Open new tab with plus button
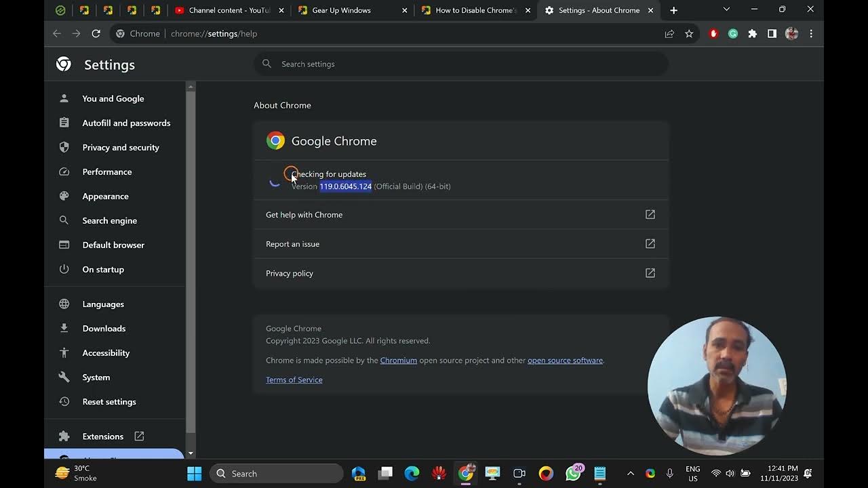Image resolution: width=868 pixels, height=488 pixels. click(673, 10)
